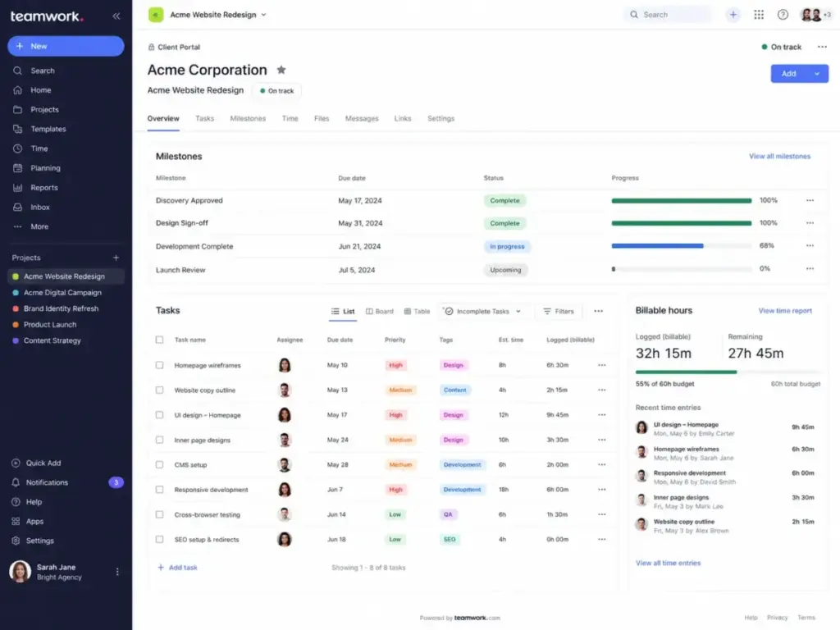
Task: Select Brand Identity Refresh project with red dot
Action: pos(61,308)
